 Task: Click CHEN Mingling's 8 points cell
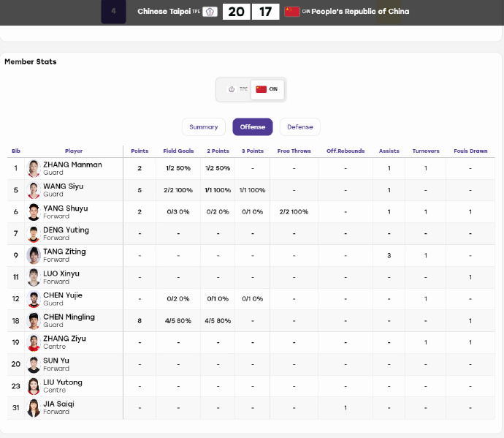click(140, 321)
